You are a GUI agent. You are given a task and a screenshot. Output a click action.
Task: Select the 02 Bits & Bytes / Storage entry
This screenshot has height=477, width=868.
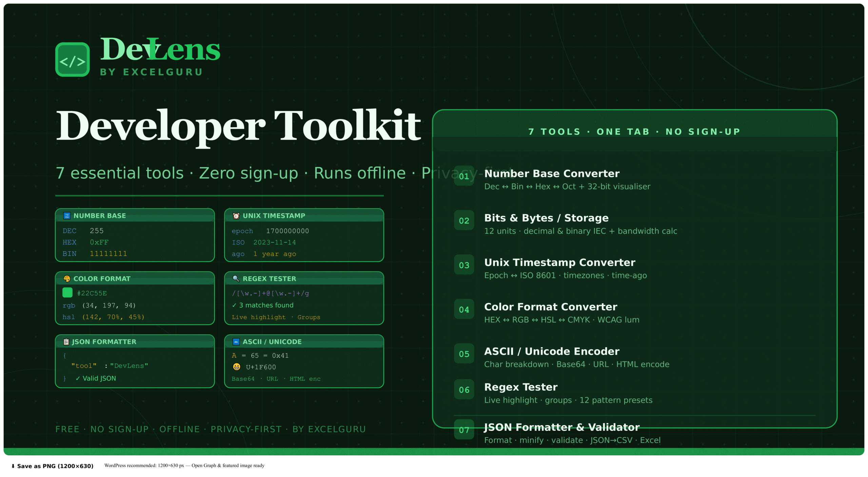[x=546, y=218]
